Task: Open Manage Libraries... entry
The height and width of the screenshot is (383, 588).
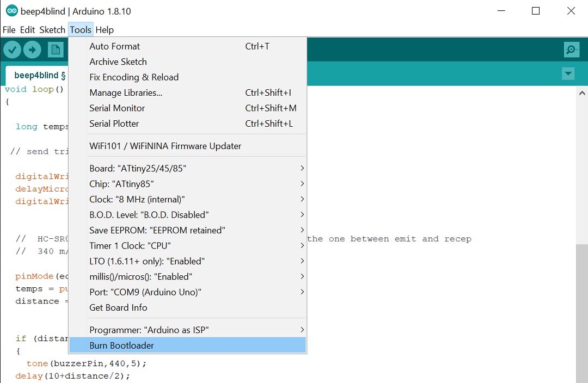Action: (187, 92)
